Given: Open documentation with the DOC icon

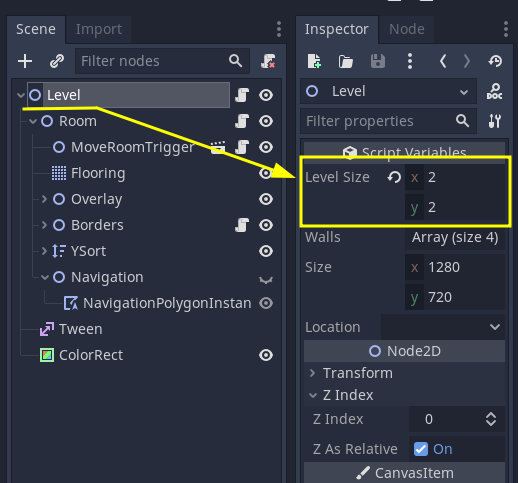Looking at the screenshot, I should pyautogui.click(x=495, y=91).
